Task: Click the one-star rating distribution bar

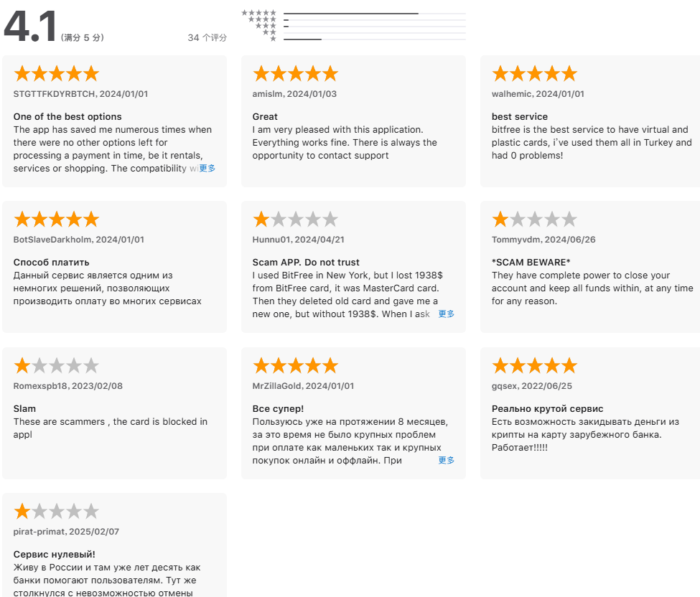Action: 374,39
